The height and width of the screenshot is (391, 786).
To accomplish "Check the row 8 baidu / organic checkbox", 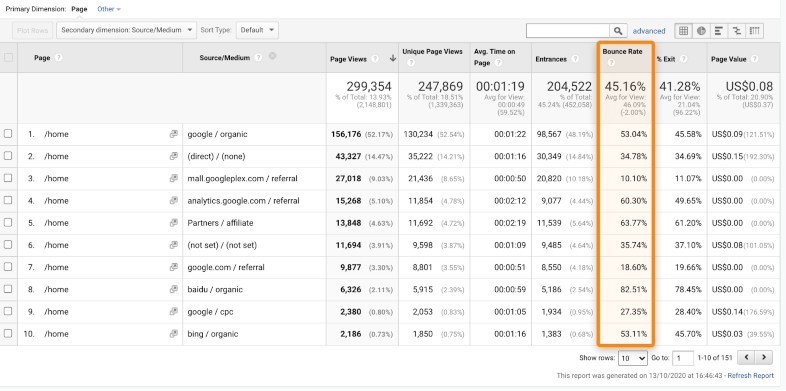I will click(x=8, y=289).
